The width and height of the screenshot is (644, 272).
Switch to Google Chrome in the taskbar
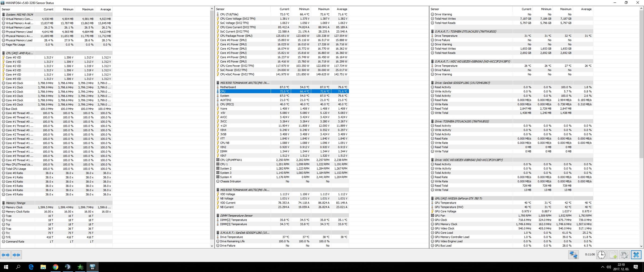coord(55,267)
